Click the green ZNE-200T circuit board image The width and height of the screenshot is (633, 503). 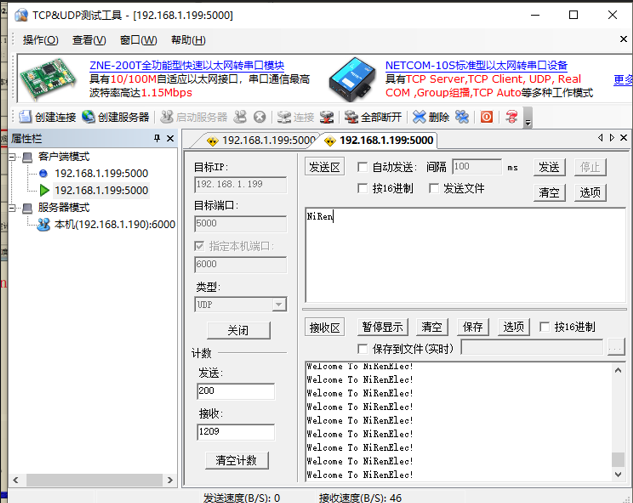coord(48,79)
